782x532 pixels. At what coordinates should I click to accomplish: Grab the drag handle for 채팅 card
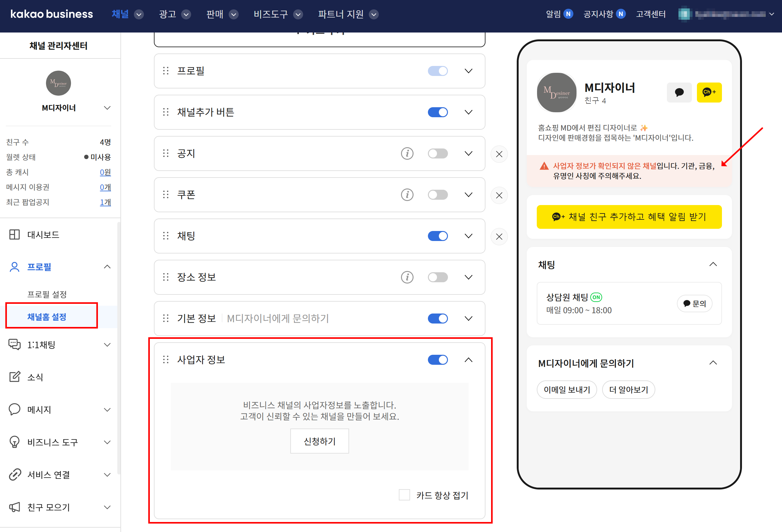(x=165, y=236)
